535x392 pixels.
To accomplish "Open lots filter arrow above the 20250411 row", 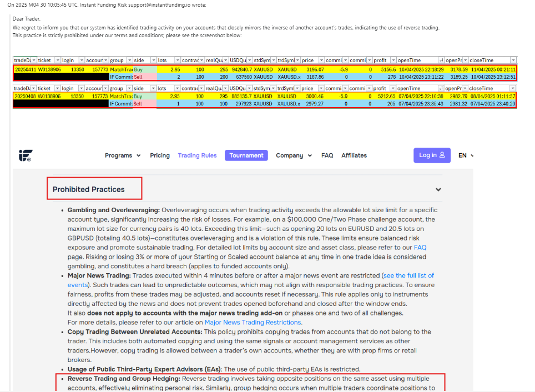I will (178, 60).
